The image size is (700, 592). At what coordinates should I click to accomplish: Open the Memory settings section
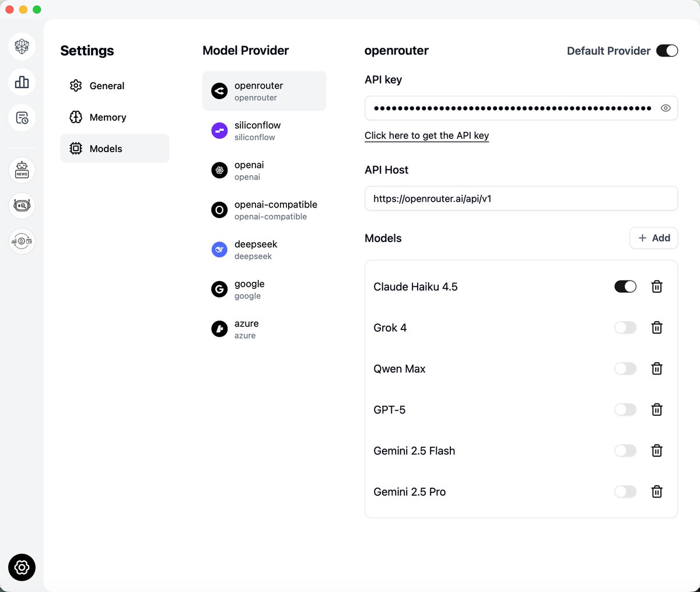click(115, 117)
